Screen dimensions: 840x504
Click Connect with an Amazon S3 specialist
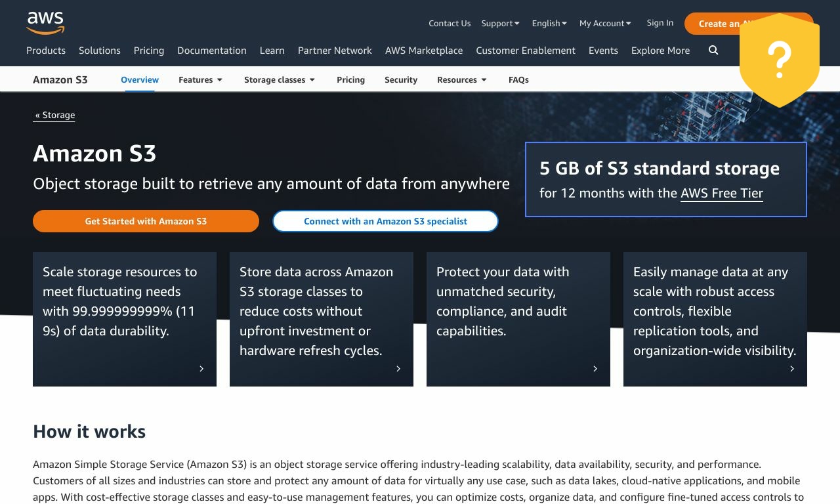(385, 221)
